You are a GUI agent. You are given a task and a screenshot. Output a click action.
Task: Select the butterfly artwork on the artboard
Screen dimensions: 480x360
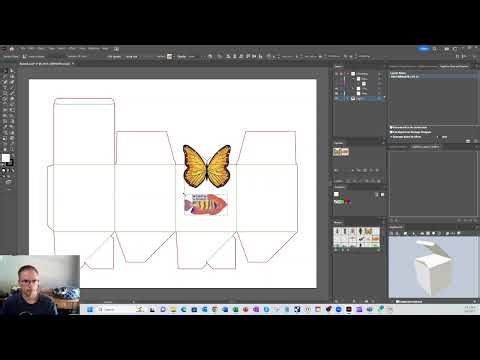207,166
